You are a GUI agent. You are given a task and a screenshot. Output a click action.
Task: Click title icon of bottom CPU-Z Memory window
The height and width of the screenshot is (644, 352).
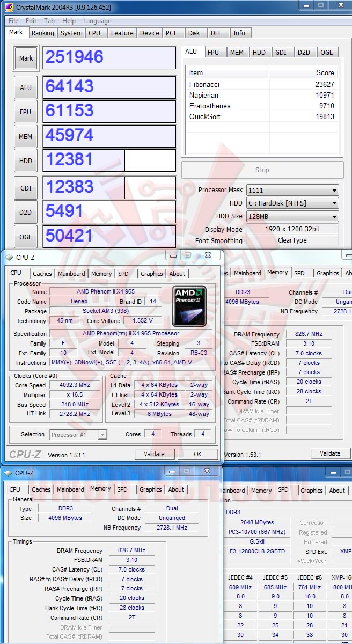[x=9, y=473]
